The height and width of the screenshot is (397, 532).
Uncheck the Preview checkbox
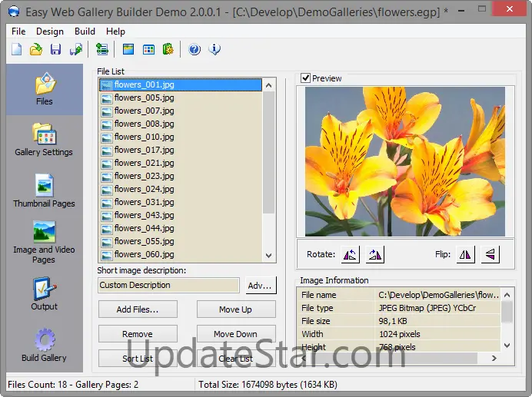point(306,78)
